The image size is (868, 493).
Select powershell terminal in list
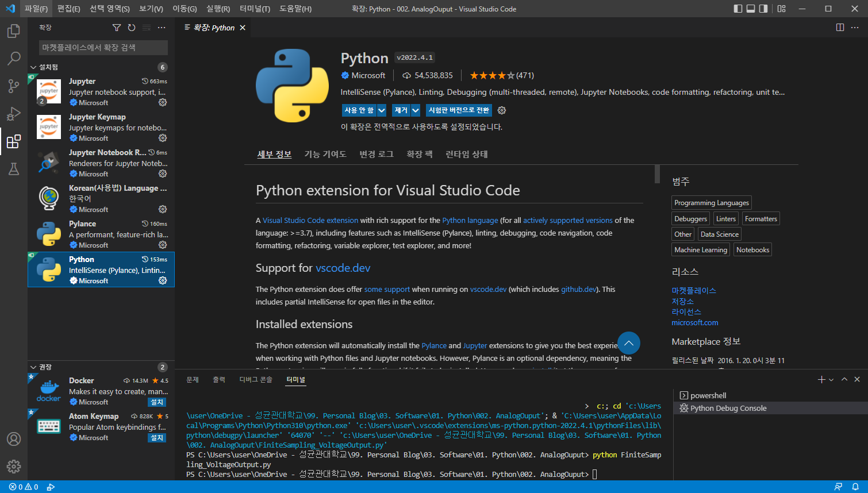click(770, 395)
